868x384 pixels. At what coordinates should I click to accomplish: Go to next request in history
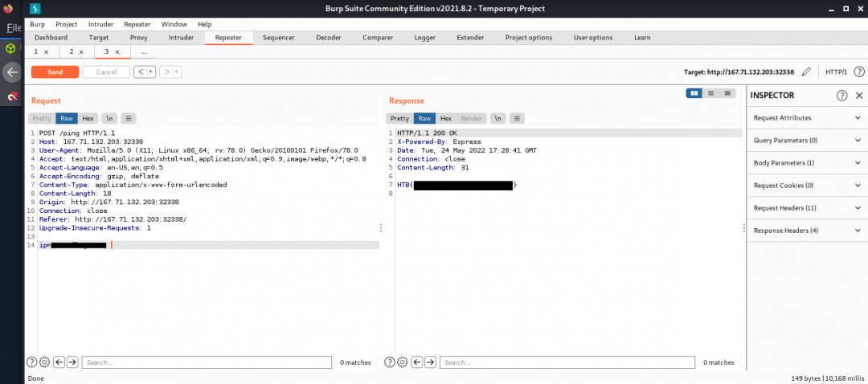tap(166, 72)
